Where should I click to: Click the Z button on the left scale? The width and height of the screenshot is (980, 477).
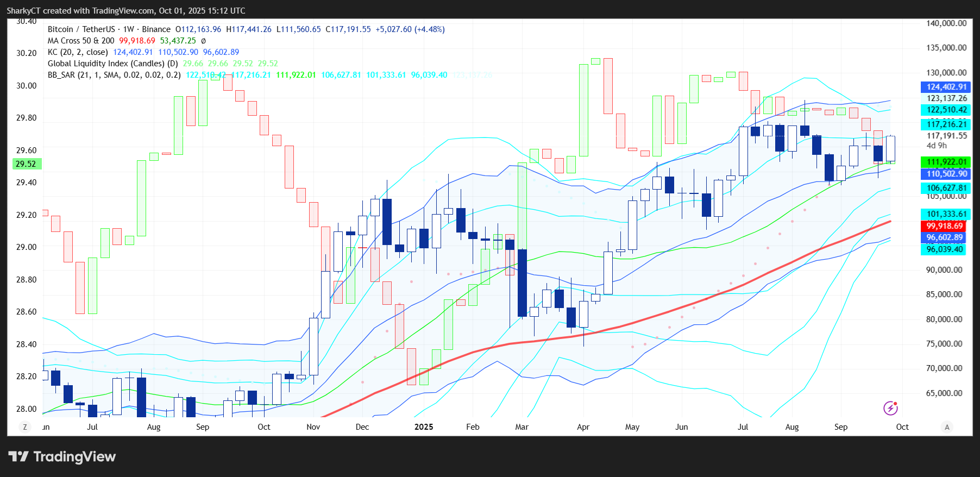pos(25,427)
